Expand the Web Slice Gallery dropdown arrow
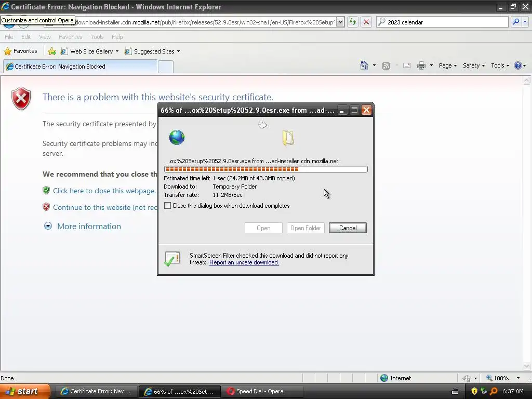This screenshot has height=399, width=532. [117, 51]
